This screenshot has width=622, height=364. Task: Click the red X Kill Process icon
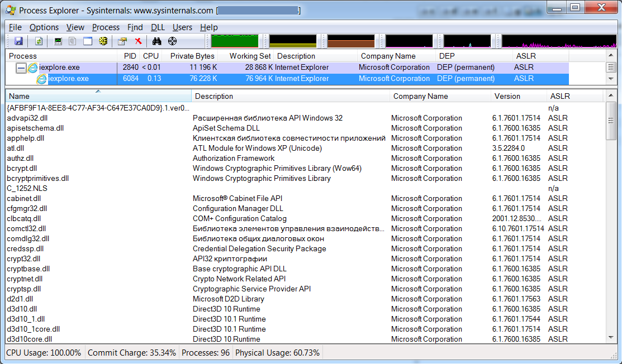pyautogui.click(x=138, y=41)
